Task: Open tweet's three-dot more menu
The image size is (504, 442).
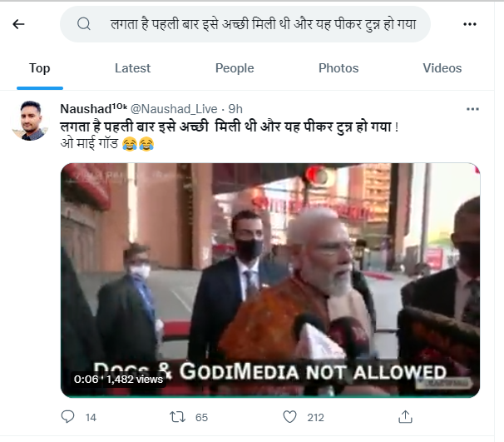Action: (472, 109)
